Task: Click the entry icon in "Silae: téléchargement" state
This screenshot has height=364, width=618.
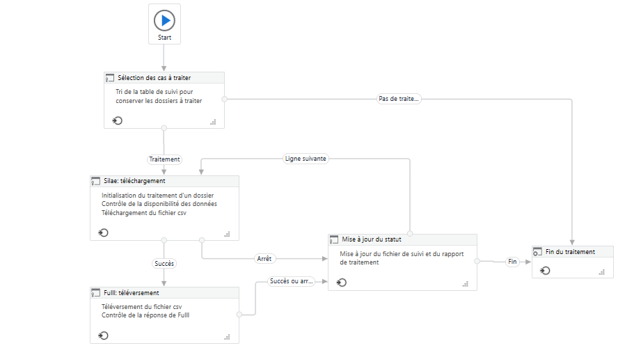Action: tap(104, 232)
